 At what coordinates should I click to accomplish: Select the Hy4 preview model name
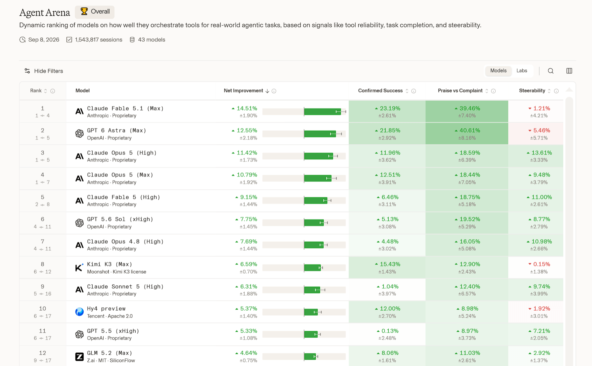coord(106,309)
